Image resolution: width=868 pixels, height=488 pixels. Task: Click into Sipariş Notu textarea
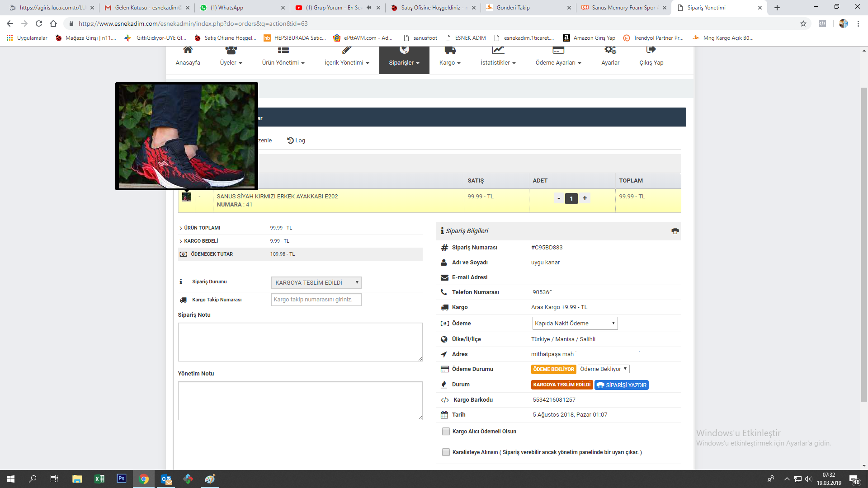click(x=300, y=342)
